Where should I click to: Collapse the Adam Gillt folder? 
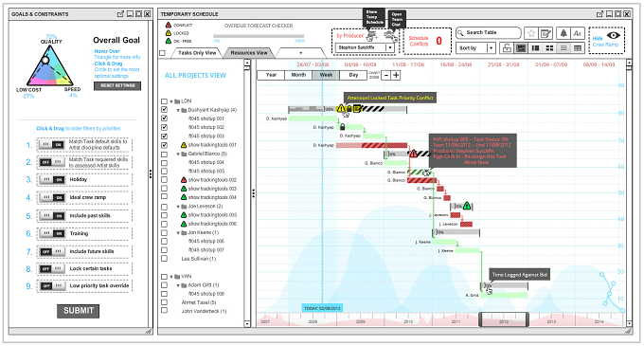(178, 285)
